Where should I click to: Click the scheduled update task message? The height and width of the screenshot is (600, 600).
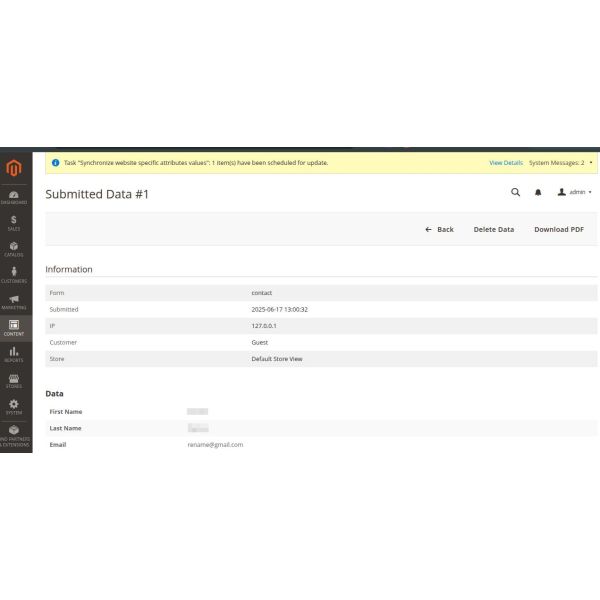coord(196,163)
